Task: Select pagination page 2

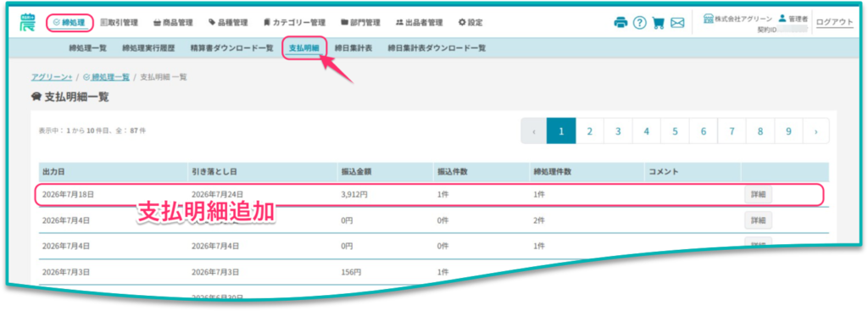Action: (590, 131)
